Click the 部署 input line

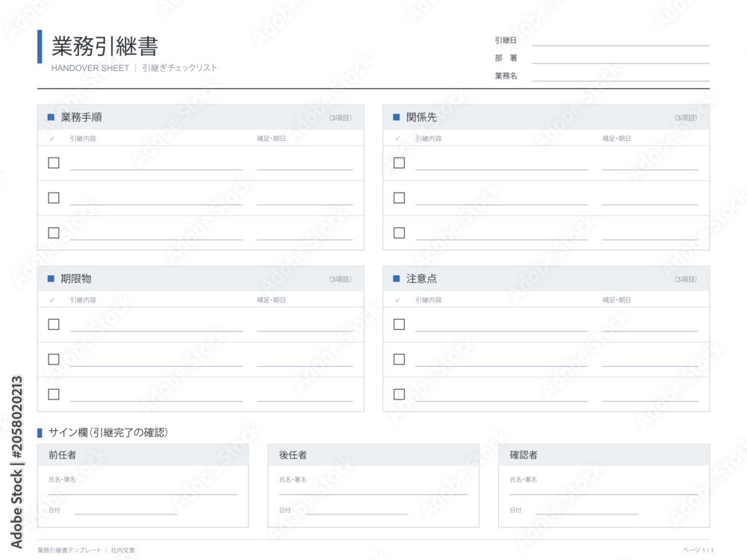(621, 59)
